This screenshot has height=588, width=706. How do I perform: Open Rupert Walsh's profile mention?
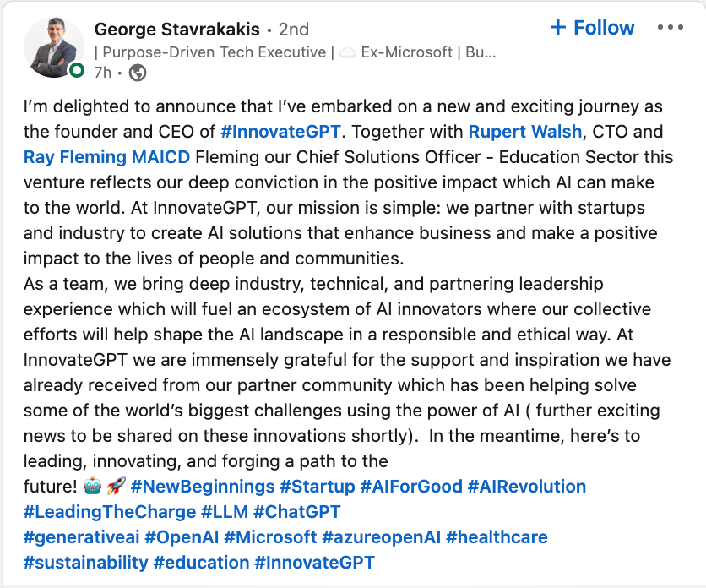[525, 132]
